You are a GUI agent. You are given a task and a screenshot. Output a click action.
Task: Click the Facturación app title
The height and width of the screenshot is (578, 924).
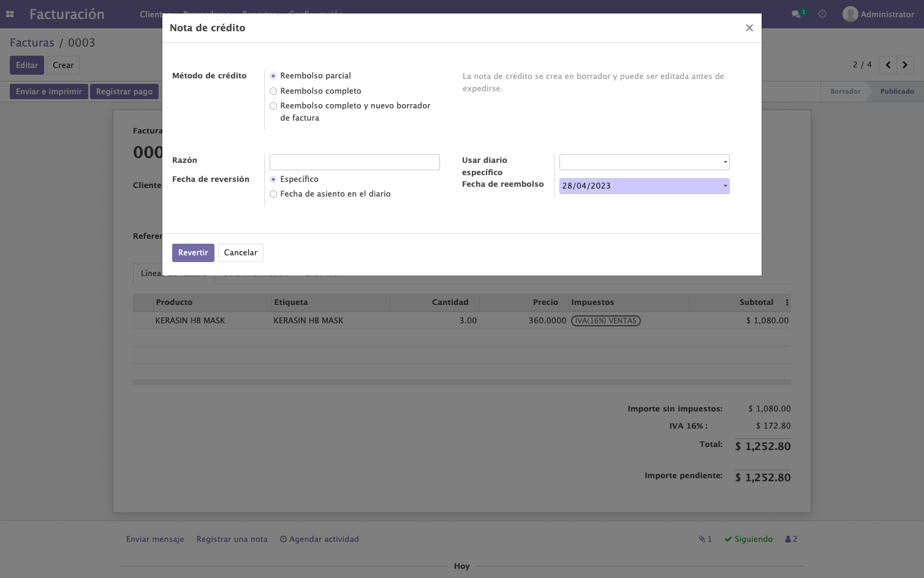pos(67,14)
